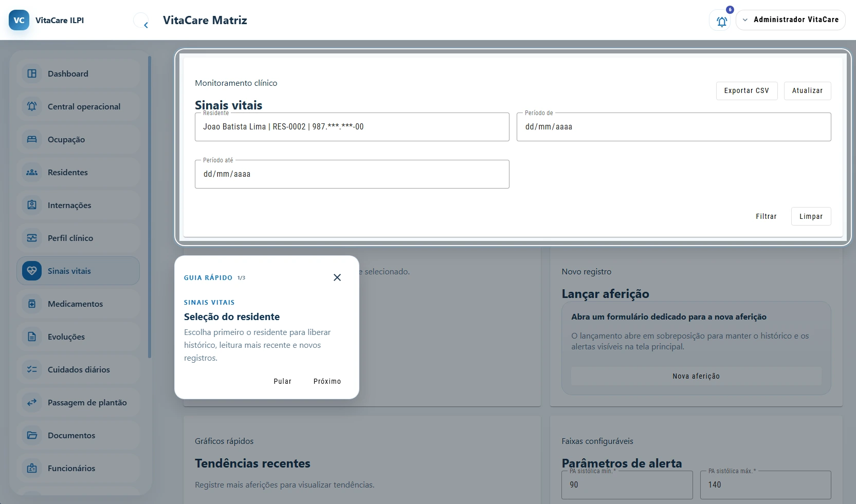Open the Residente selection field
The width and height of the screenshot is (856, 504).
click(352, 127)
